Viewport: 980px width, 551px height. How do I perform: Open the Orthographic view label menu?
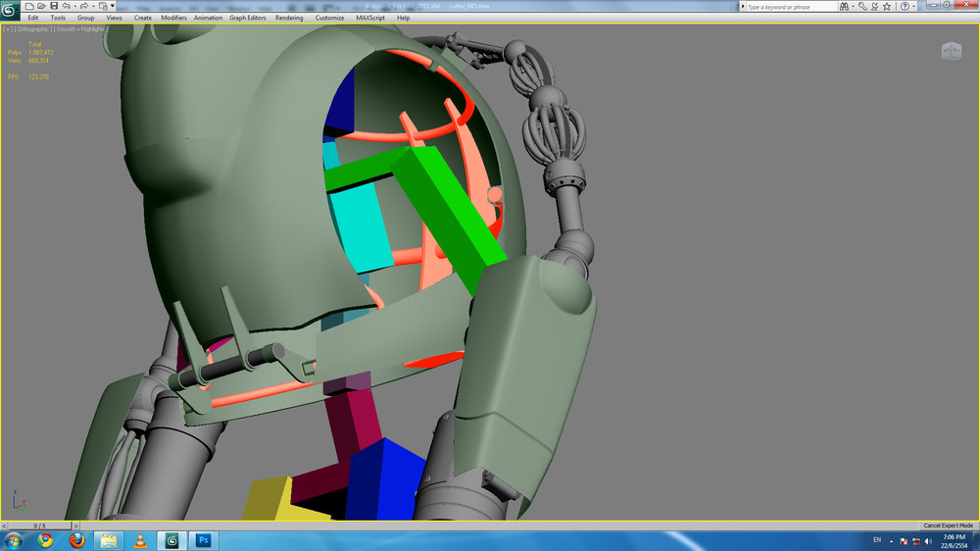click(34, 29)
